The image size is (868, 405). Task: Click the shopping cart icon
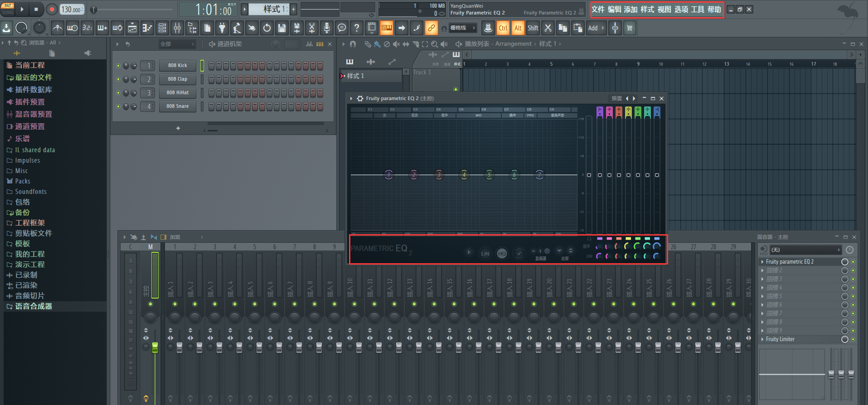(x=630, y=28)
